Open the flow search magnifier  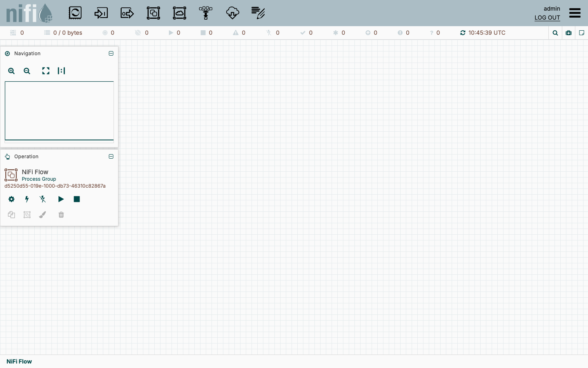point(555,33)
